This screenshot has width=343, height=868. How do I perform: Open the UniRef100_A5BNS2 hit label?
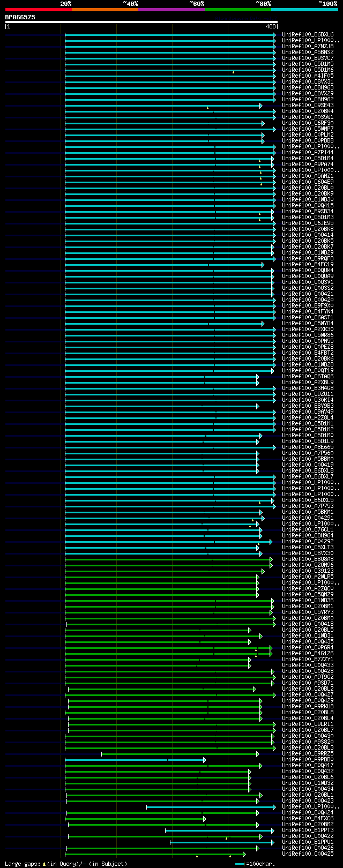(x=308, y=53)
